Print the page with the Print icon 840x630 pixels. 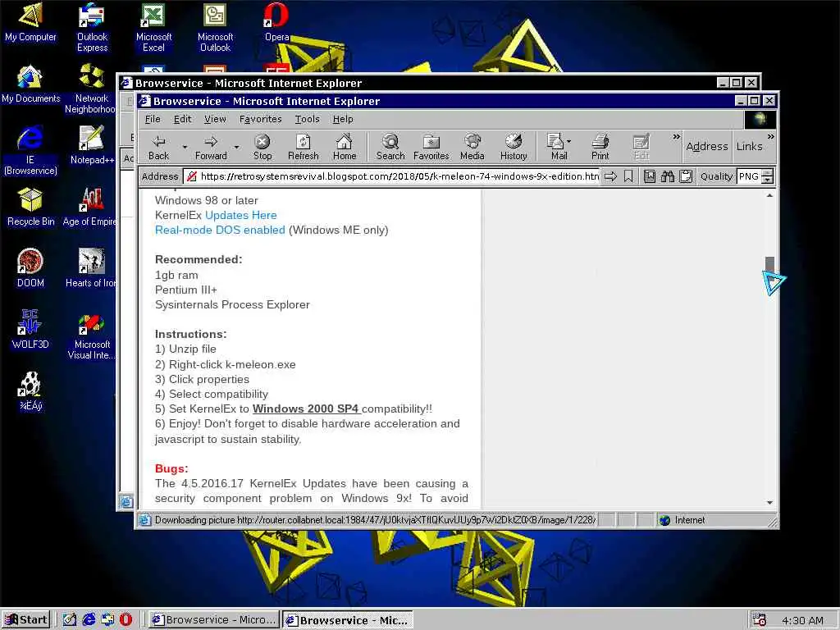point(600,147)
